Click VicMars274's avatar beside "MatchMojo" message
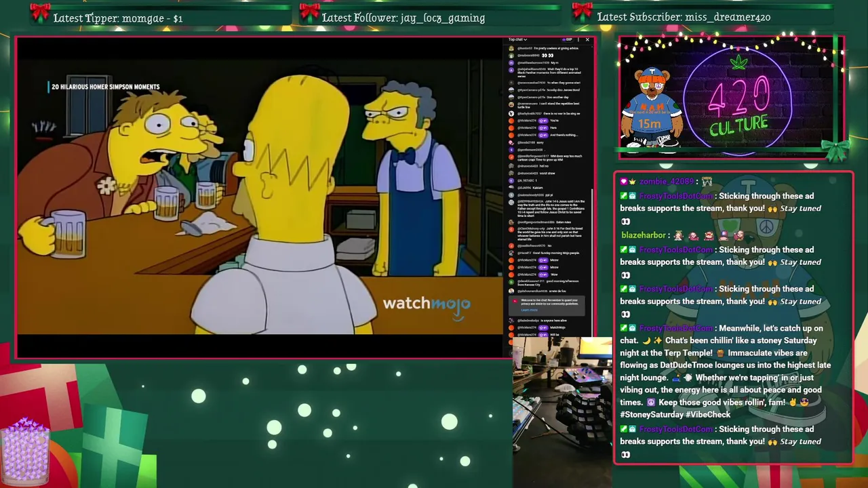 (511, 328)
